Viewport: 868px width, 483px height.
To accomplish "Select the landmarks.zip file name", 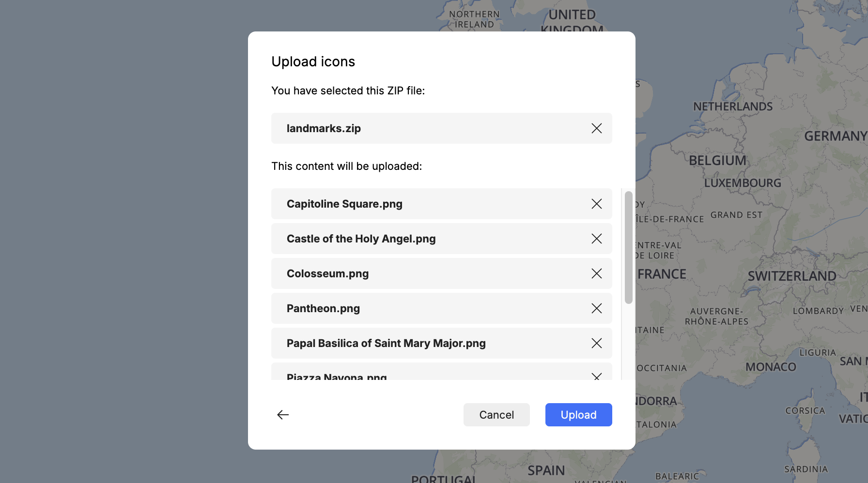I will click(324, 128).
